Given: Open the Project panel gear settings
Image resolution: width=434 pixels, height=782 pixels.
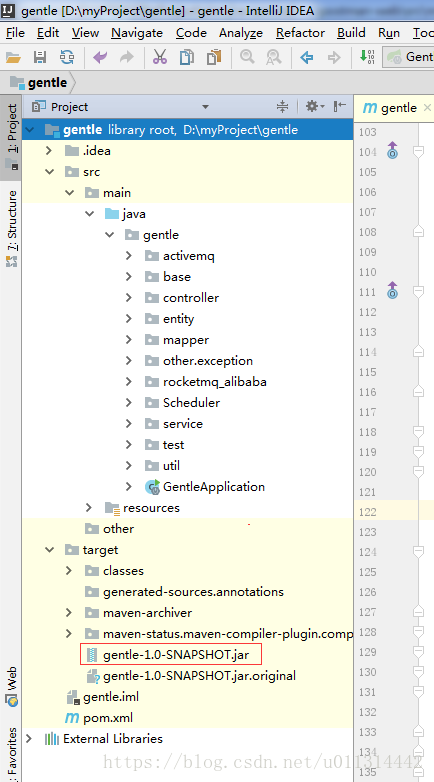Looking at the screenshot, I should coord(315,106).
